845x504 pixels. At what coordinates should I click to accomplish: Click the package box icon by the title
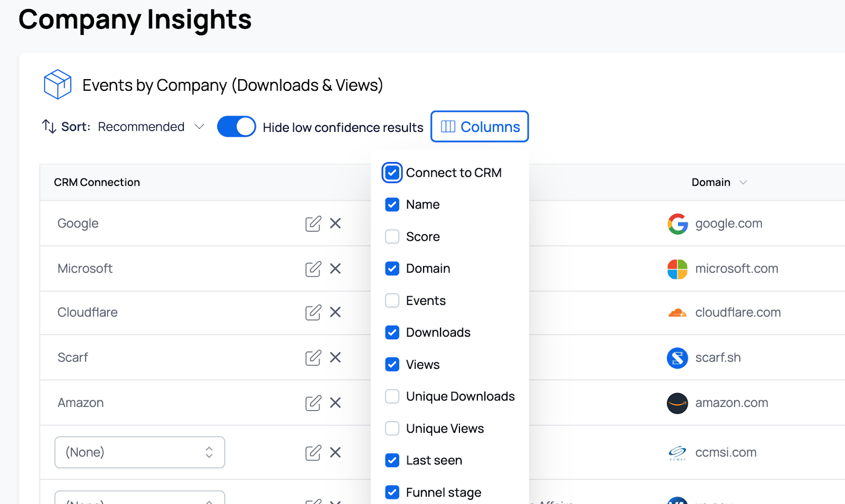click(x=58, y=84)
